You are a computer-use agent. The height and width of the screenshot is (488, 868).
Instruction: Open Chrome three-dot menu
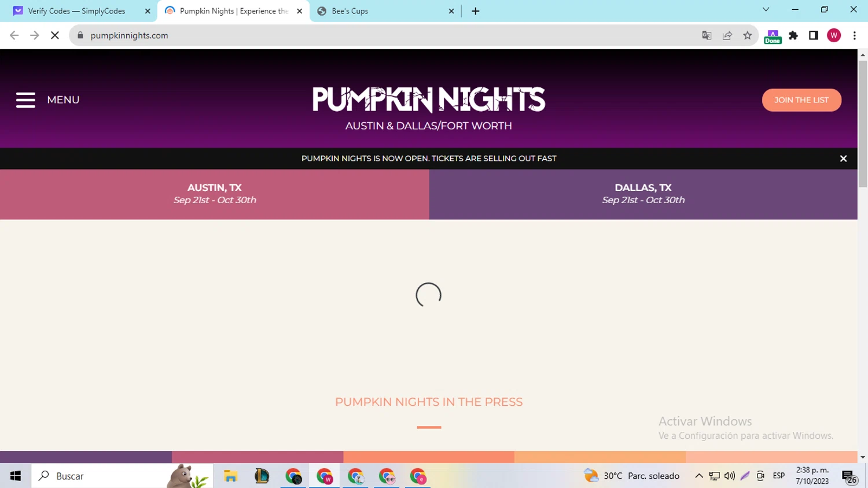855,35
